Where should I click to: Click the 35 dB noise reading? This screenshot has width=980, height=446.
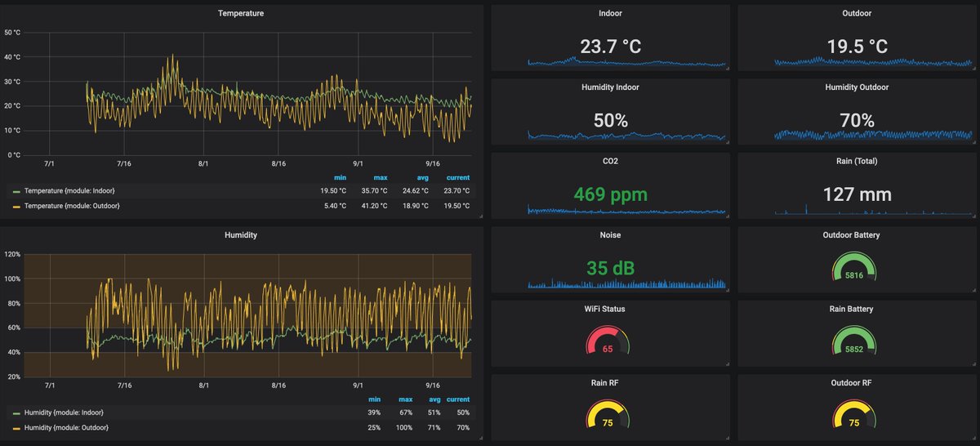[610, 268]
